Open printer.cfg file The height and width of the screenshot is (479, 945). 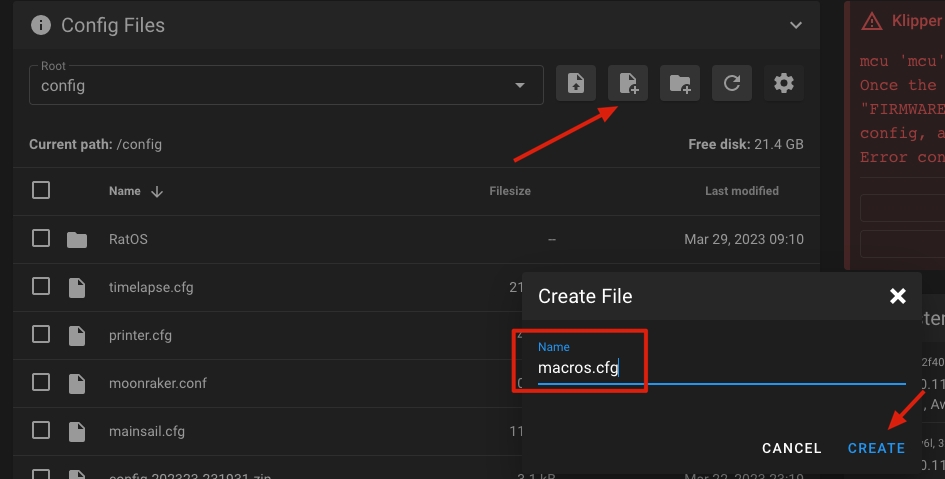click(x=140, y=336)
